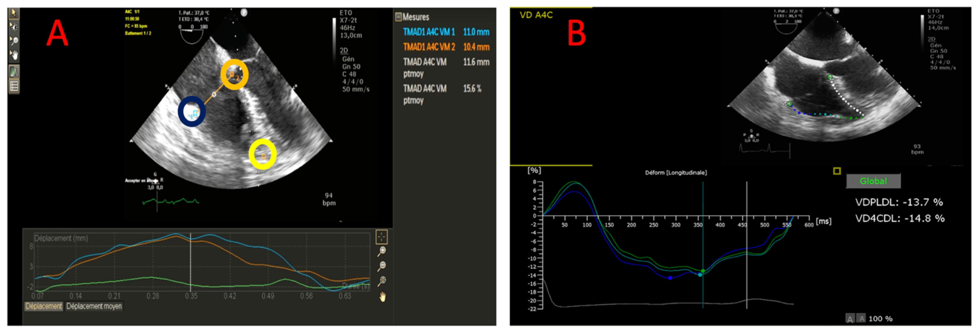This screenshot has height=334, width=980.
Task: Select the arrow pointer tool in panel A
Action: point(14,13)
